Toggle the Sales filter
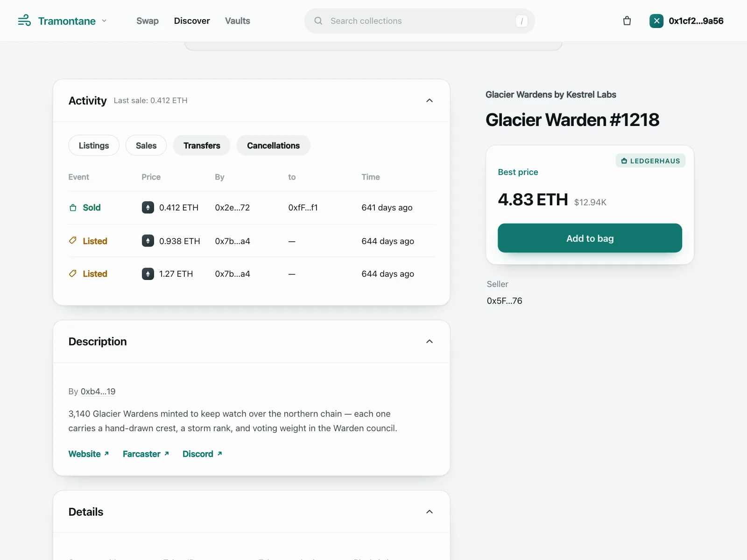 click(x=146, y=146)
